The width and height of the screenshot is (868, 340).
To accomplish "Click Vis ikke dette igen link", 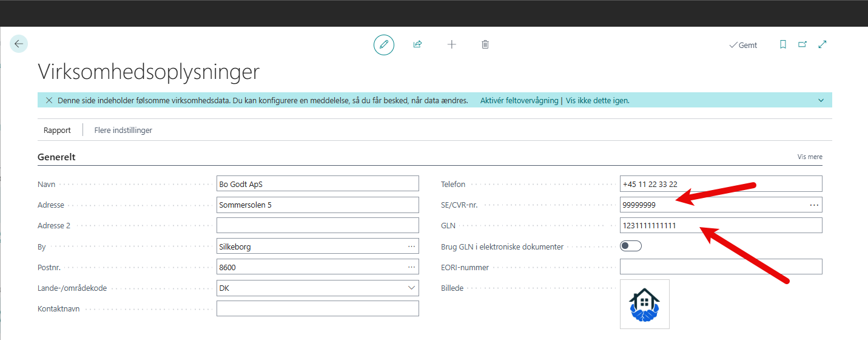I will [x=597, y=100].
